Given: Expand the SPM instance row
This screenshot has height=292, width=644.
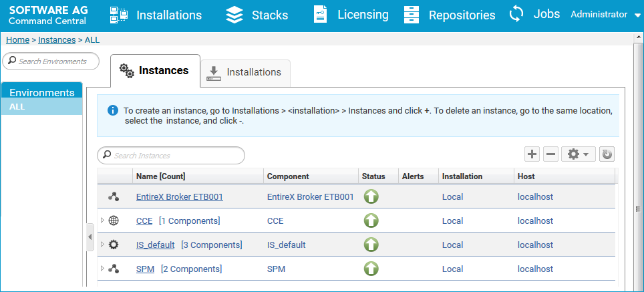Looking at the screenshot, I should tap(103, 269).
